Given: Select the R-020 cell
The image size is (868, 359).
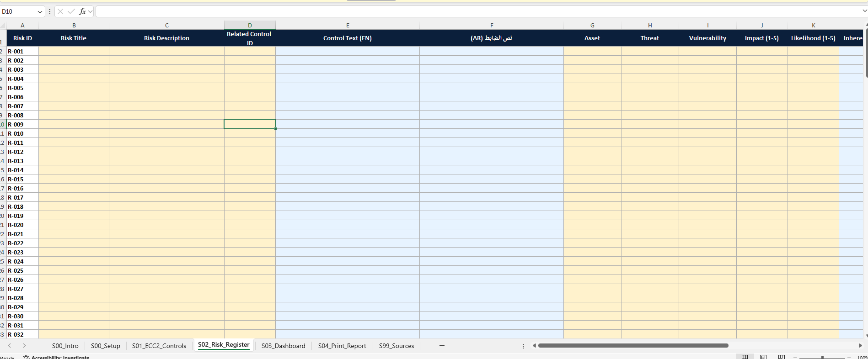Looking at the screenshot, I should pyautogui.click(x=22, y=225).
